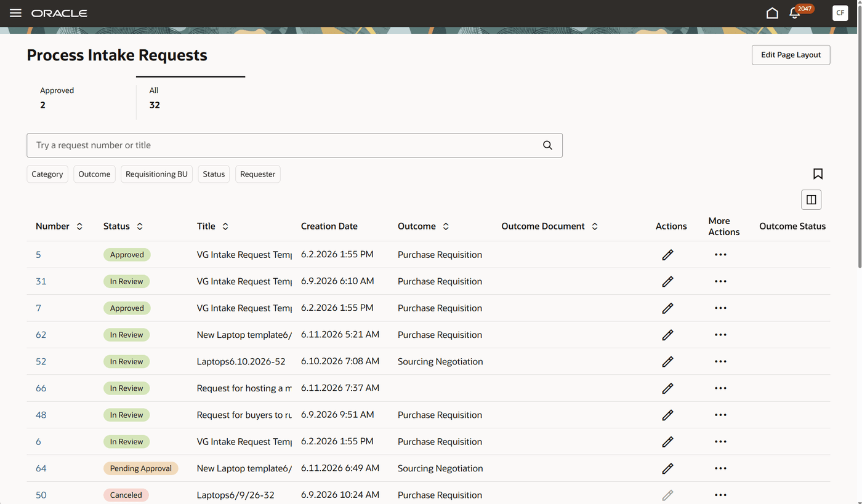This screenshot has width=862, height=504.
Task: Open the Category filter chip
Action: click(x=47, y=174)
